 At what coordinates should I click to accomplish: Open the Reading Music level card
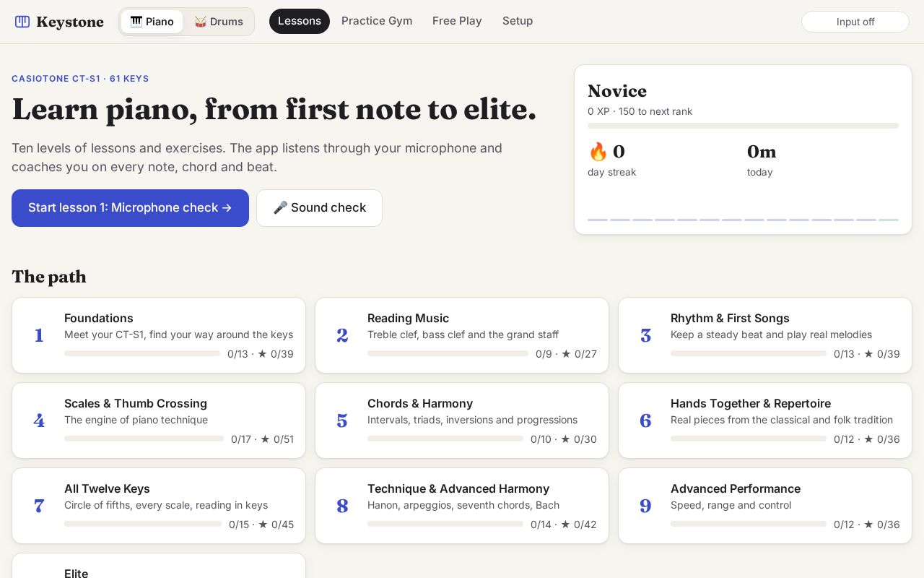[x=462, y=335]
